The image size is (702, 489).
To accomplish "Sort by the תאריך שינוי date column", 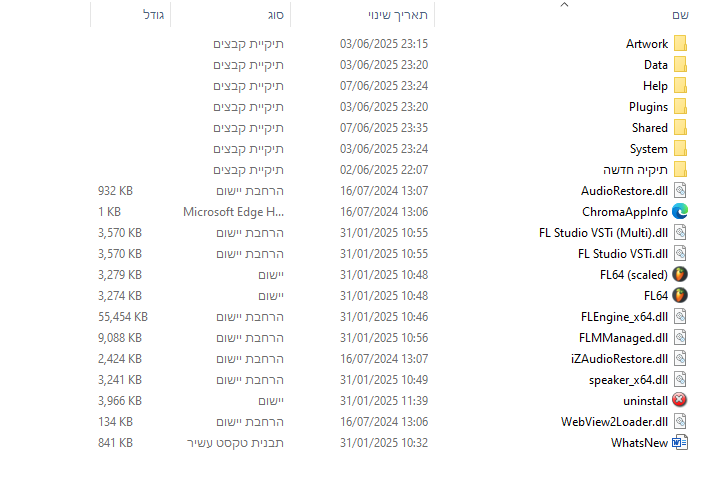I will [x=399, y=16].
